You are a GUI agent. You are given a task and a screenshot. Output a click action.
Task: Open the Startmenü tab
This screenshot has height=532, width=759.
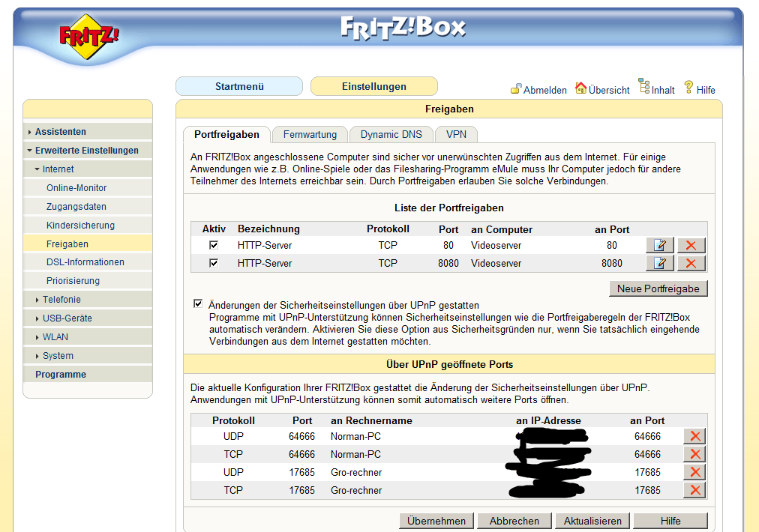tap(239, 86)
